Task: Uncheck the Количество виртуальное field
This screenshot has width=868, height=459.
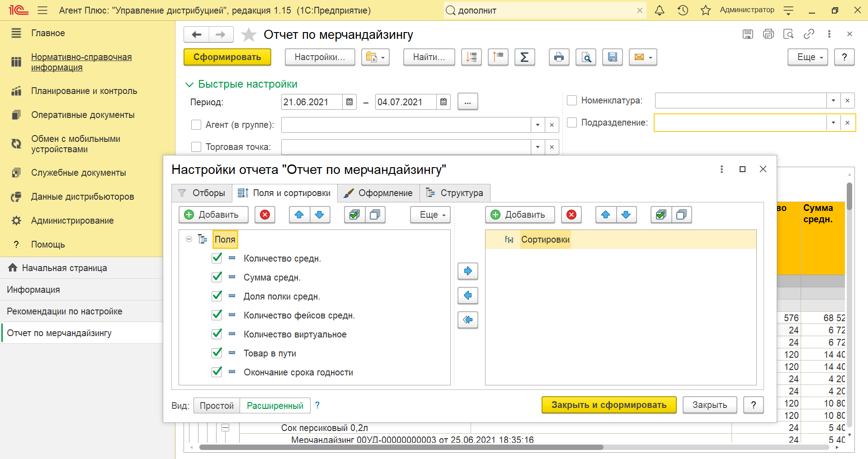Action: click(217, 334)
